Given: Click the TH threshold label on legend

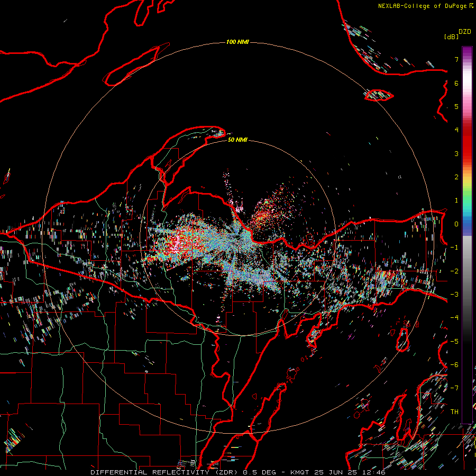Looking at the screenshot, I should [454, 412].
